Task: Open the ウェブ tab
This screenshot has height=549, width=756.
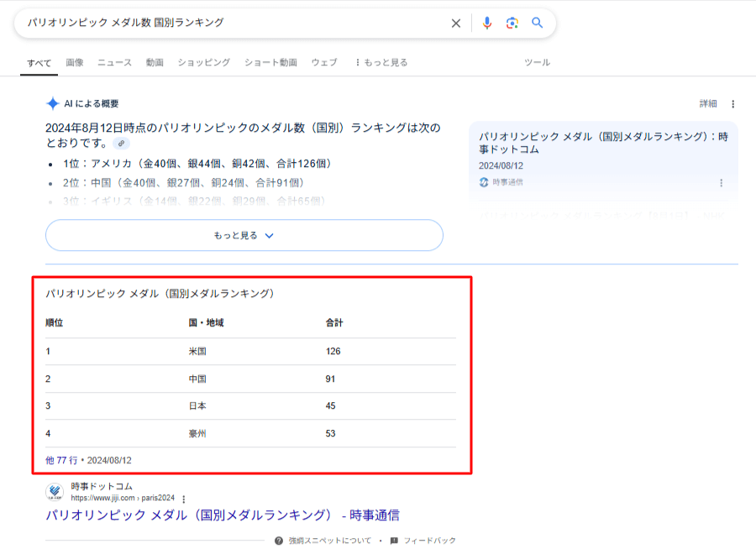Action: click(324, 62)
